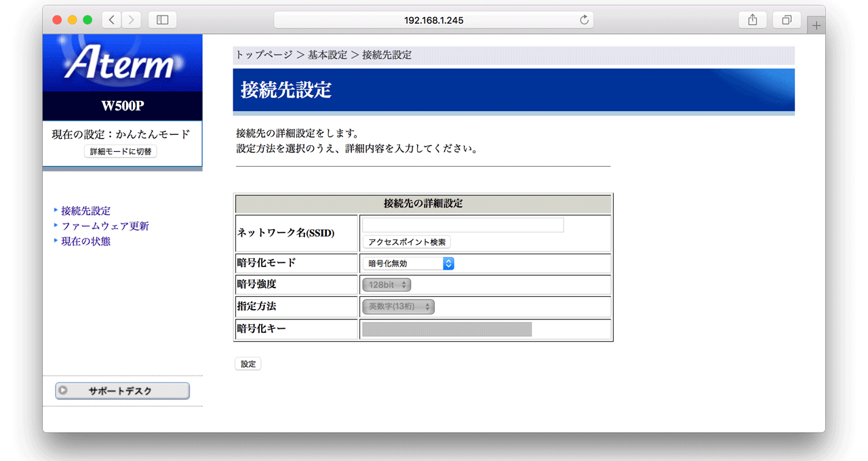Click the アクセスポイント検索 button
The width and height of the screenshot is (868, 461).
[407, 242]
